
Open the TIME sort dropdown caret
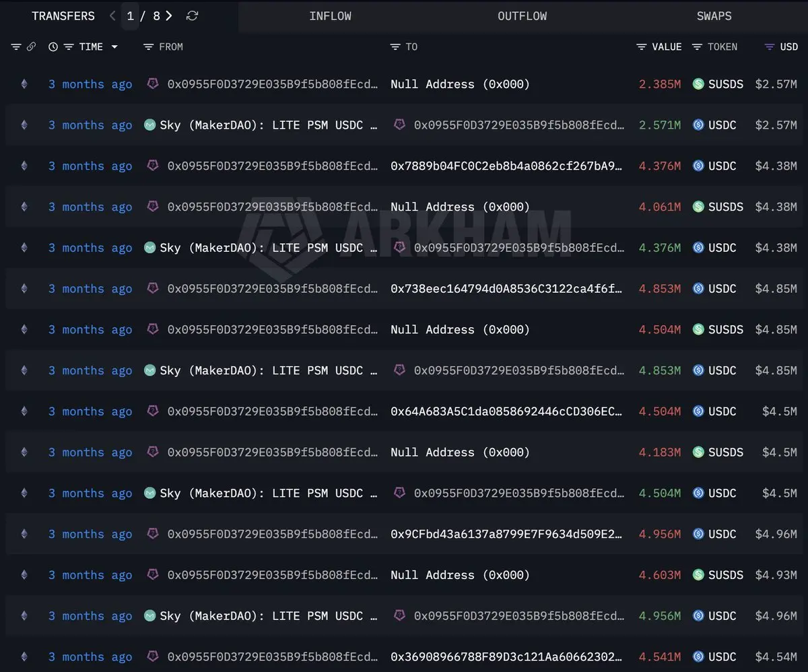tap(114, 46)
